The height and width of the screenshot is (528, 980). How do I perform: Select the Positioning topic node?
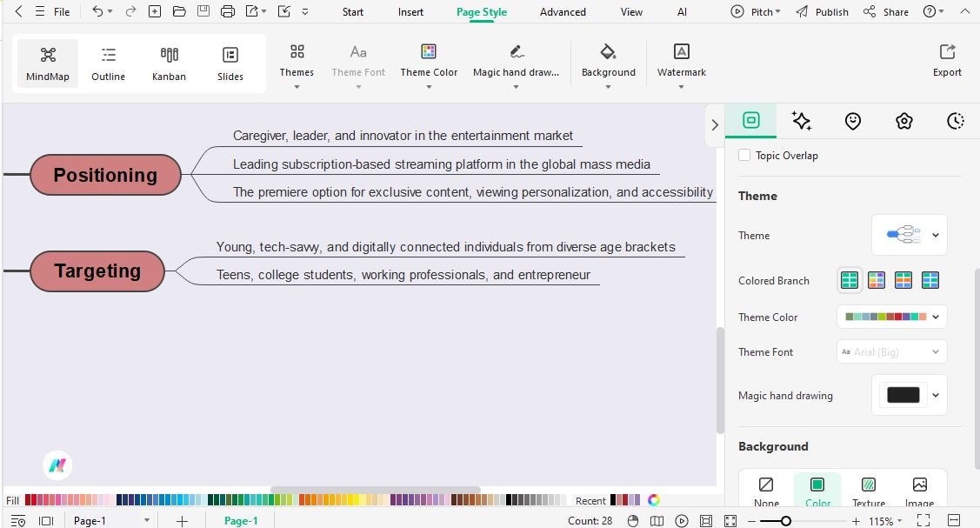(x=105, y=175)
